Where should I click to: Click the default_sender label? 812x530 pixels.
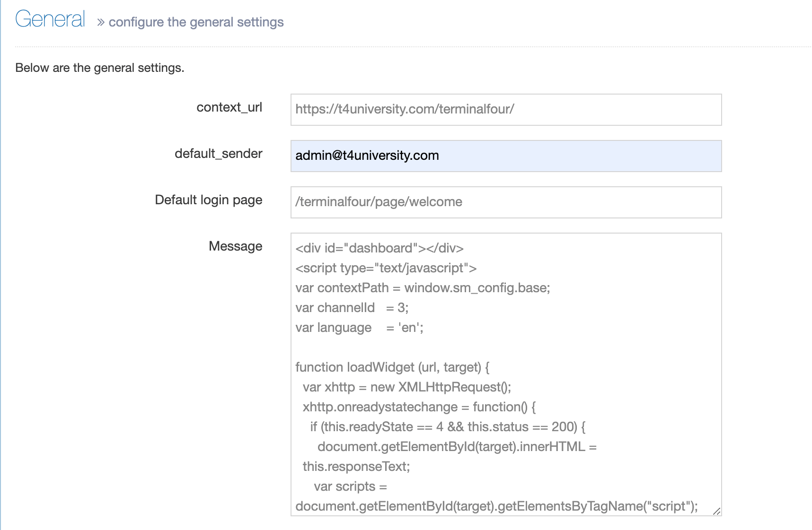[x=218, y=154]
